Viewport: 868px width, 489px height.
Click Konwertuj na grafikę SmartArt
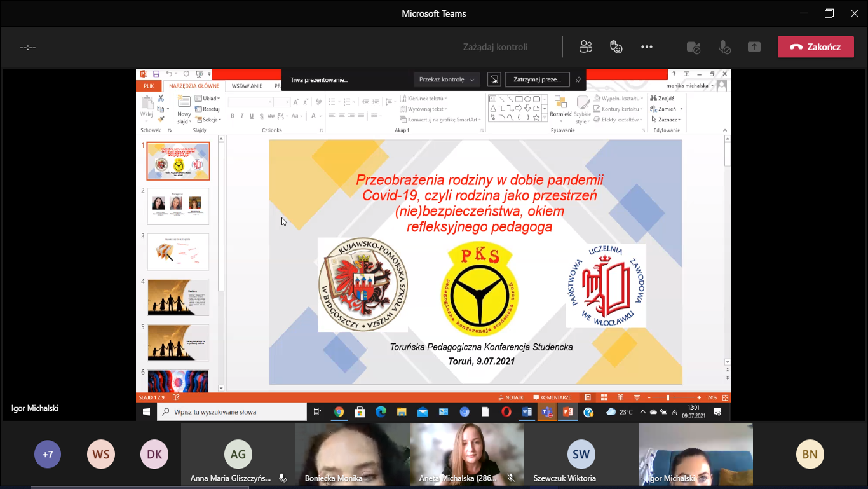tap(439, 120)
